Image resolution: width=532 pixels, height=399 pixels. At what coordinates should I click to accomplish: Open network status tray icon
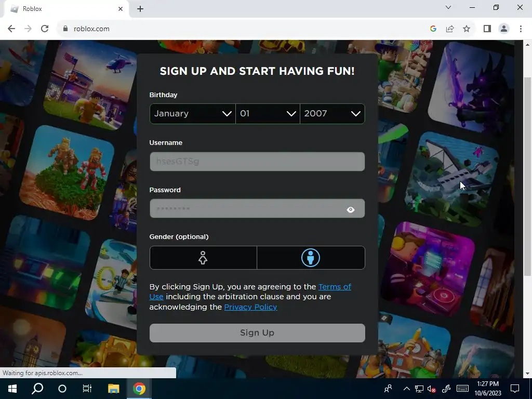(x=419, y=389)
